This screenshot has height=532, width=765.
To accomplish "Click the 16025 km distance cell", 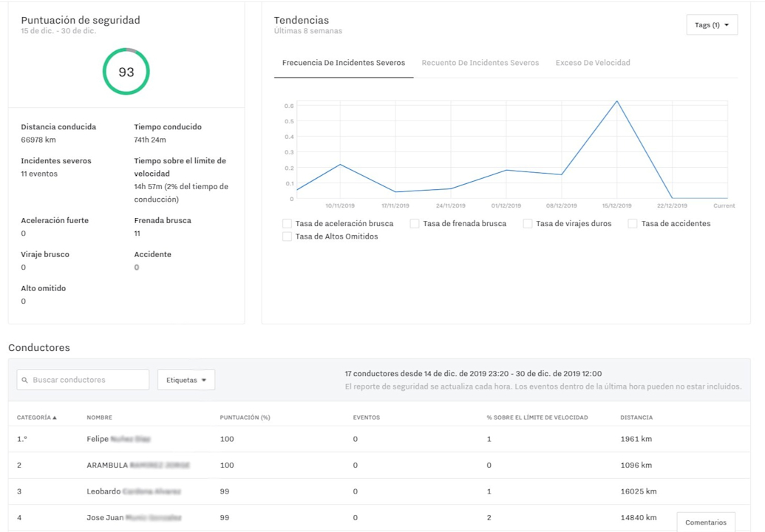I will pos(638,491).
